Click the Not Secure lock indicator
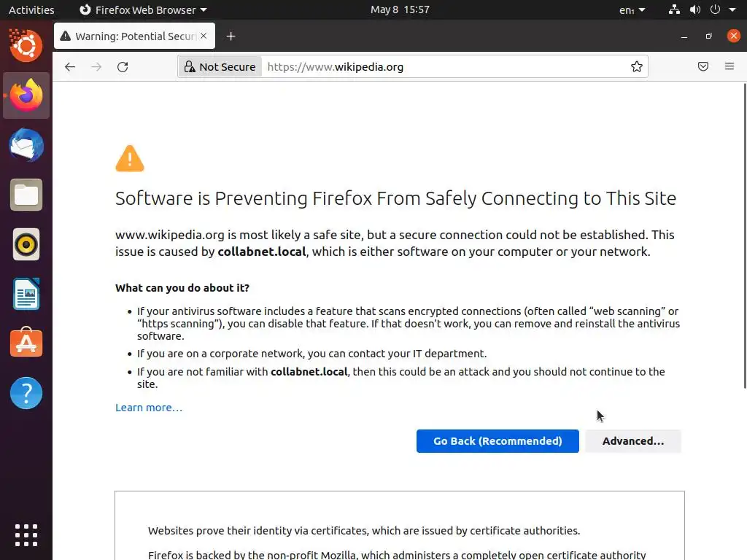 click(x=220, y=67)
